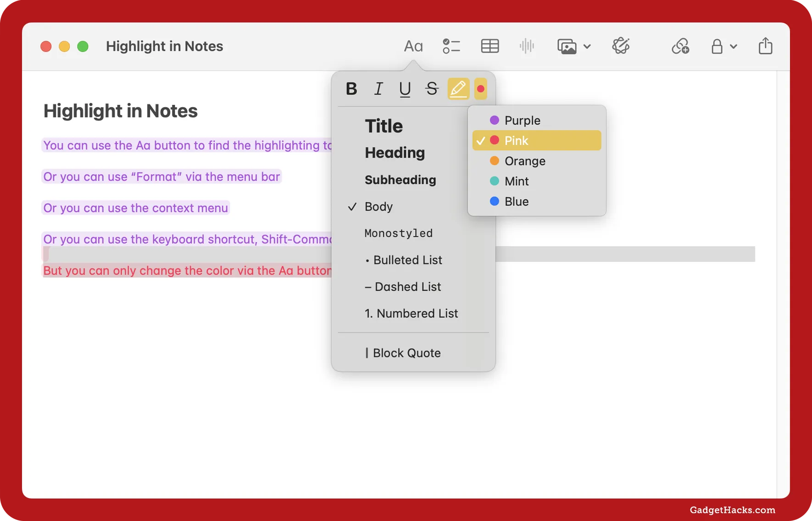
Task: Toggle the highlighter pen button
Action: tap(458, 89)
